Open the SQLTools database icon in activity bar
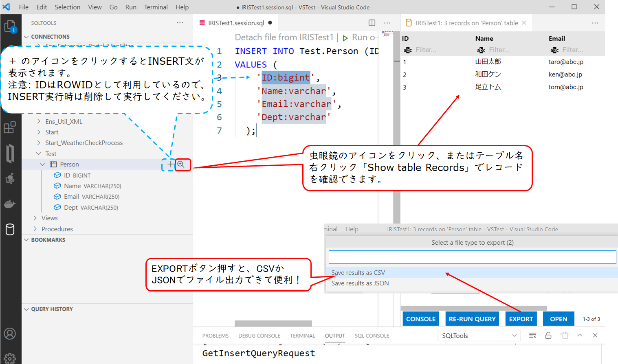The image size is (618, 364). point(10,229)
